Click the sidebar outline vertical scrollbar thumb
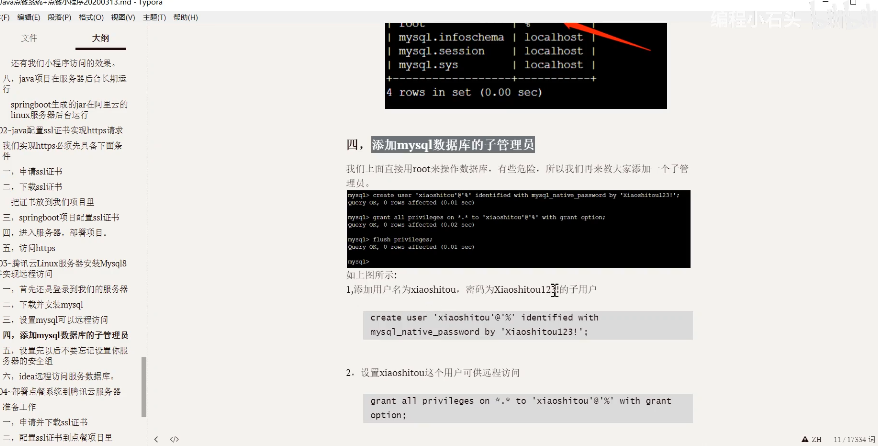878x446 pixels. click(x=144, y=387)
